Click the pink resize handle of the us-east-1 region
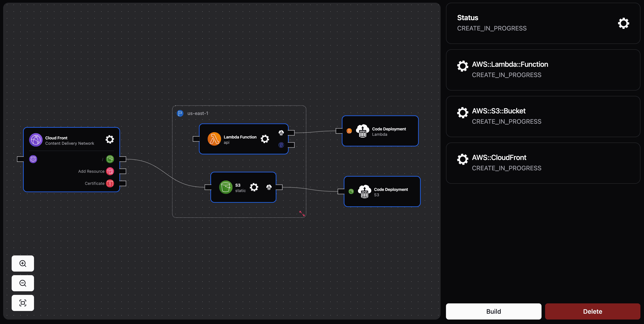The height and width of the screenshot is (324, 644). 302,214
